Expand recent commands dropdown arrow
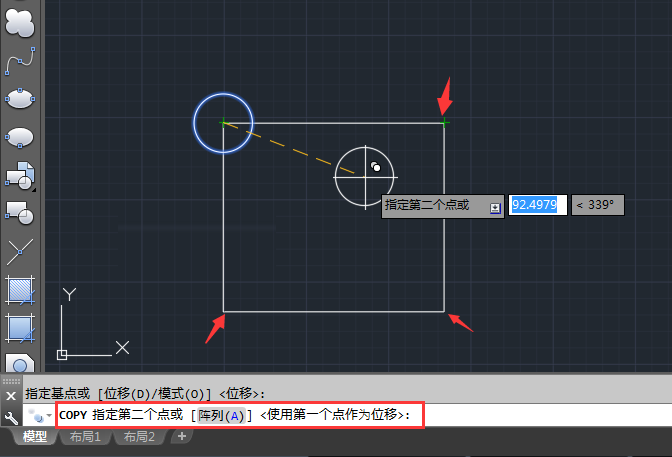This screenshot has width=672, height=457. click(x=49, y=415)
